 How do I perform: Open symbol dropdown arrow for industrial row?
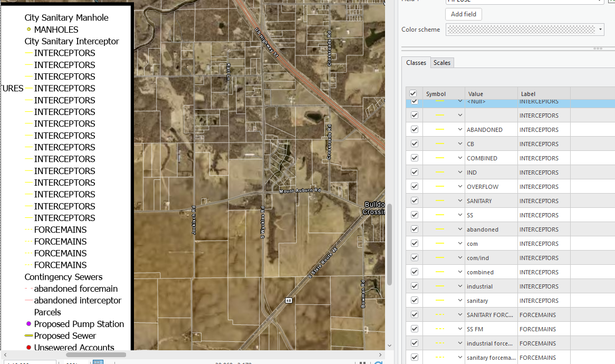(460, 286)
